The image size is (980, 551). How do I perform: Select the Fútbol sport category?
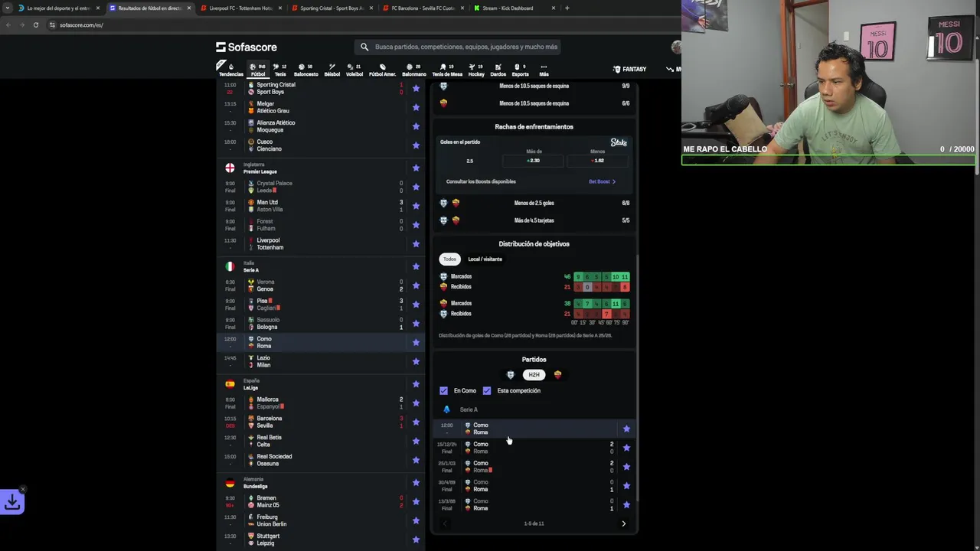coord(258,70)
